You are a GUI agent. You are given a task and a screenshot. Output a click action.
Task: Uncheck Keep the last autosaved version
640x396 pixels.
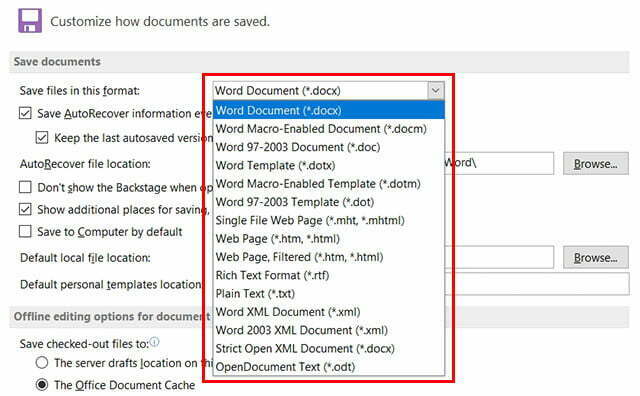42,138
